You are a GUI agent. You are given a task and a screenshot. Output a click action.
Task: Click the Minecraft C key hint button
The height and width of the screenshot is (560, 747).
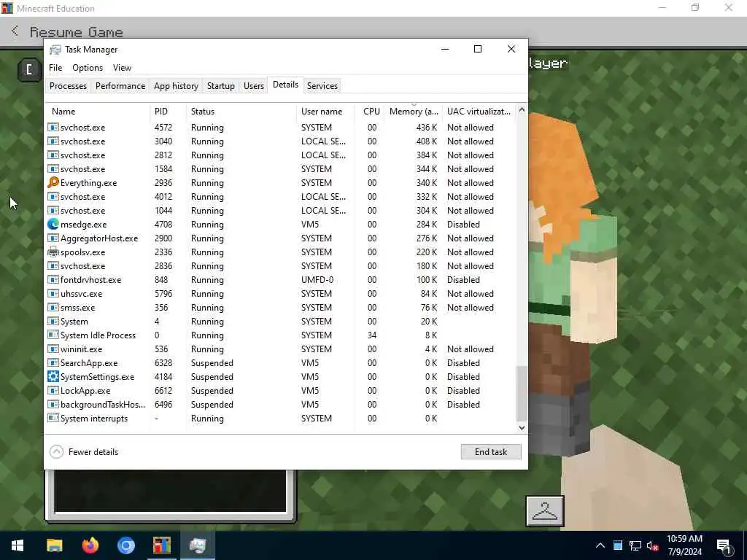pos(29,70)
